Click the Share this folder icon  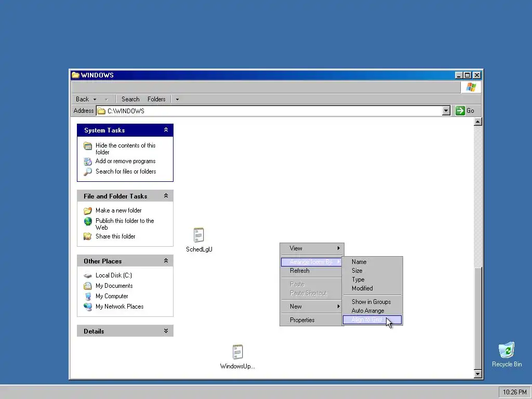pyautogui.click(x=87, y=236)
